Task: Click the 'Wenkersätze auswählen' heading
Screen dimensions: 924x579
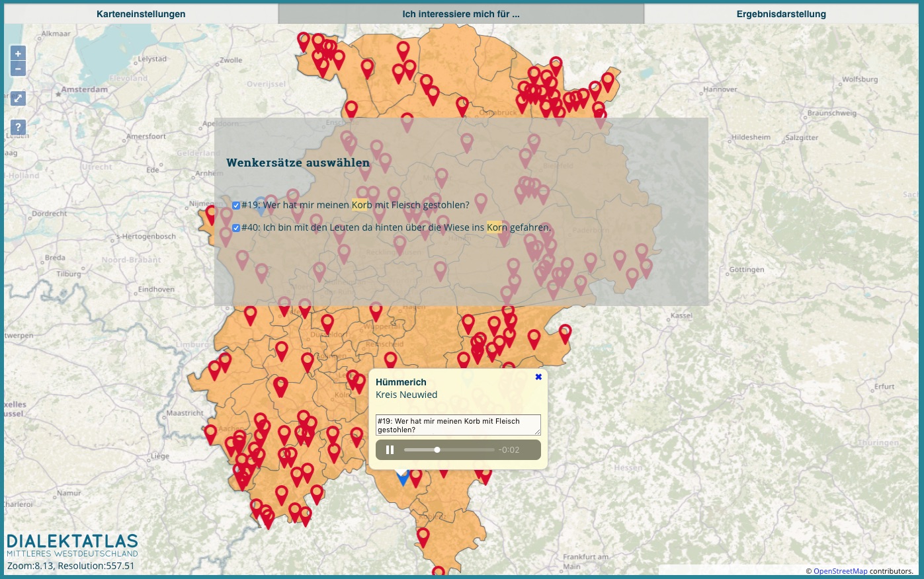Action: point(298,163)
